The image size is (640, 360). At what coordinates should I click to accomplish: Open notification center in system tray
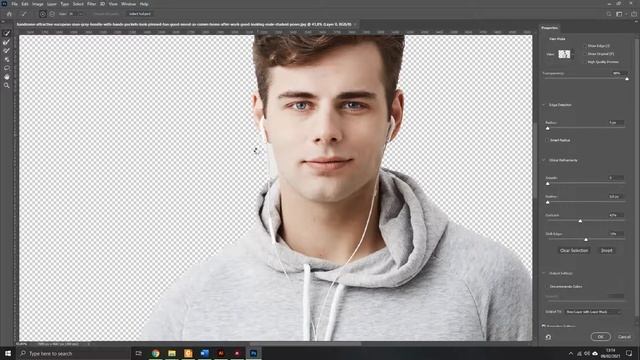pos(629,353)
